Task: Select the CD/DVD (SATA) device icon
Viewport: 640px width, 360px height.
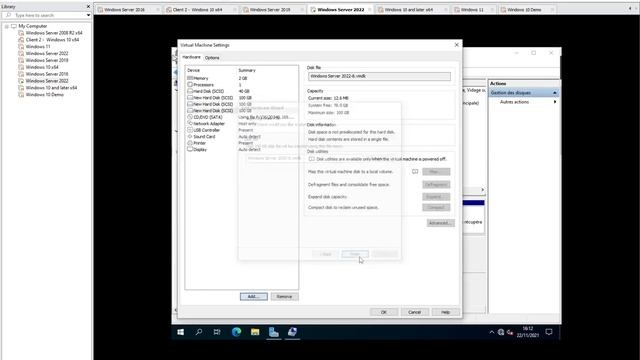Action: (190, 117)
